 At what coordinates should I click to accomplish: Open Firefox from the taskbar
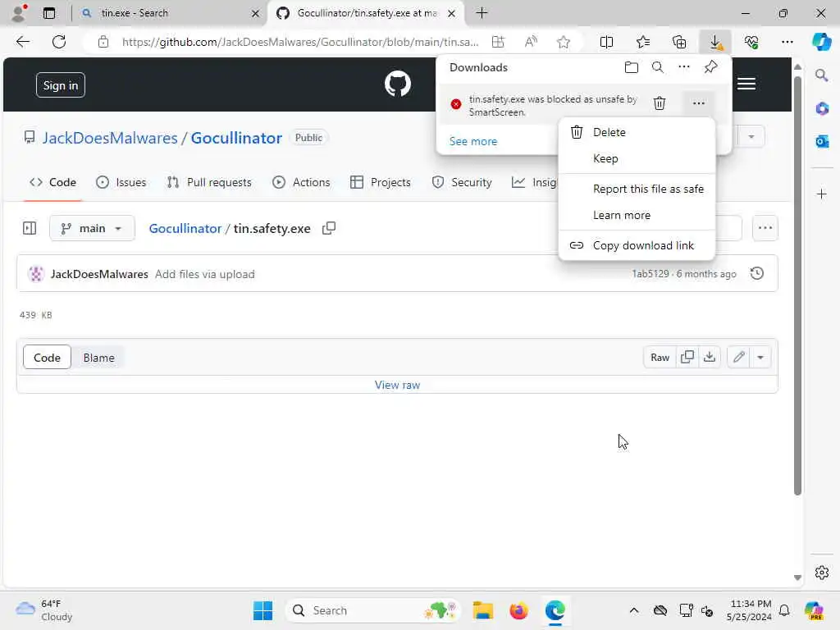pyautogui.click(x=518, y=610)
